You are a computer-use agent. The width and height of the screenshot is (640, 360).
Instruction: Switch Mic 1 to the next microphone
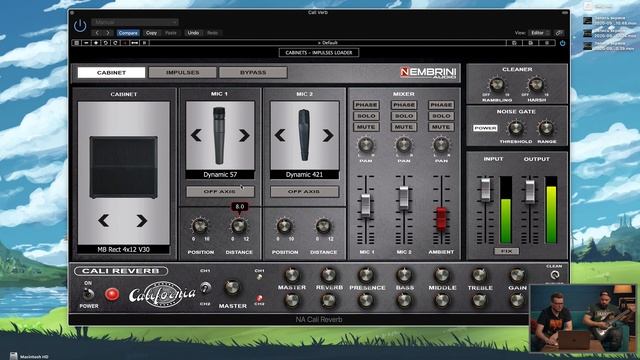coord(244,135)
